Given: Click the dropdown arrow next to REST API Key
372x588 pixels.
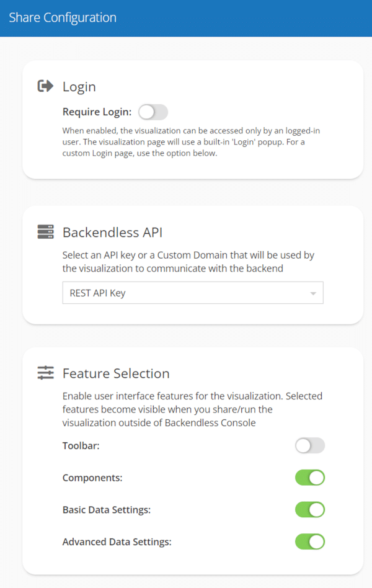Looking at the screenshot, I should 313,293.
